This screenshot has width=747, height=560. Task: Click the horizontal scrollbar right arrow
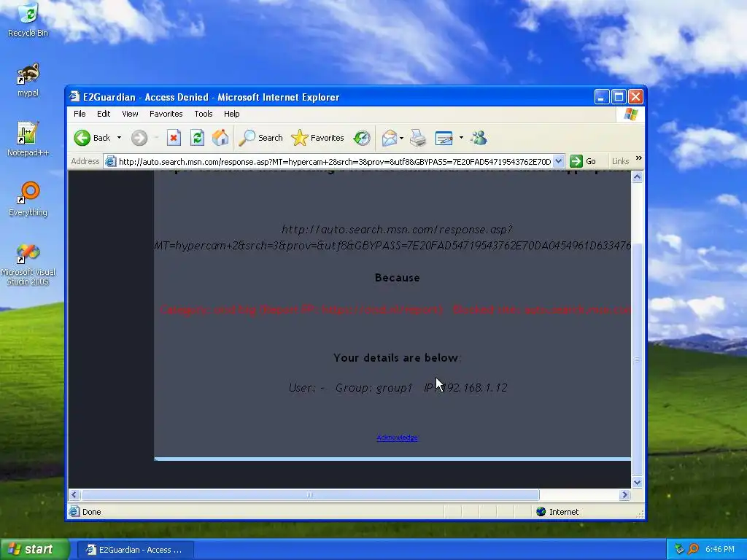(x=624, y=495)
